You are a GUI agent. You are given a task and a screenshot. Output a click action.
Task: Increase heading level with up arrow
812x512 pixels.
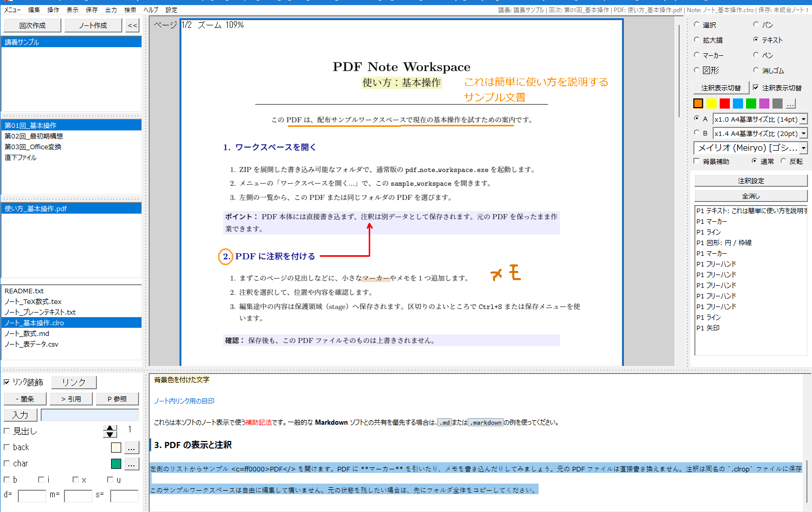(110, 428)
